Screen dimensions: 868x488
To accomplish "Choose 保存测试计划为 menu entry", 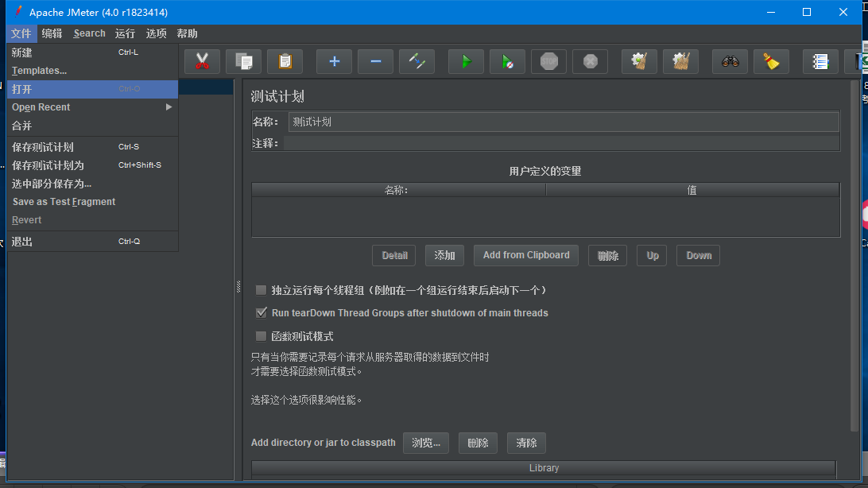I will coord(92,165).
